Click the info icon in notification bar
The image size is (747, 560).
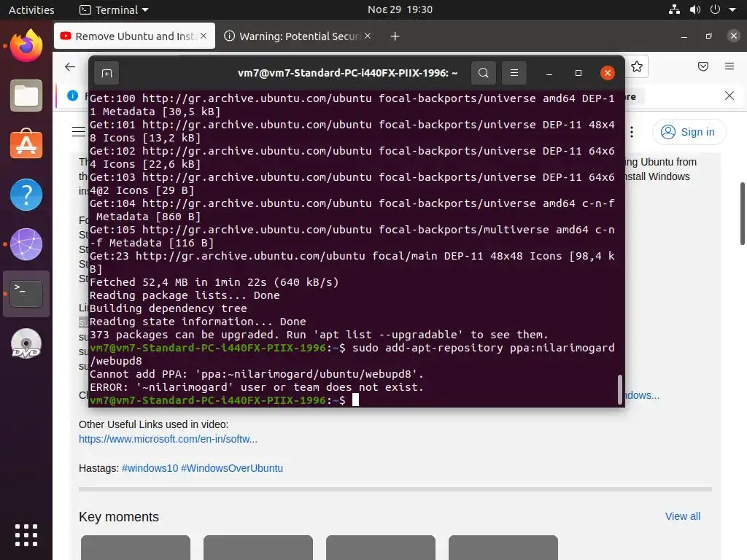[72, 96]
